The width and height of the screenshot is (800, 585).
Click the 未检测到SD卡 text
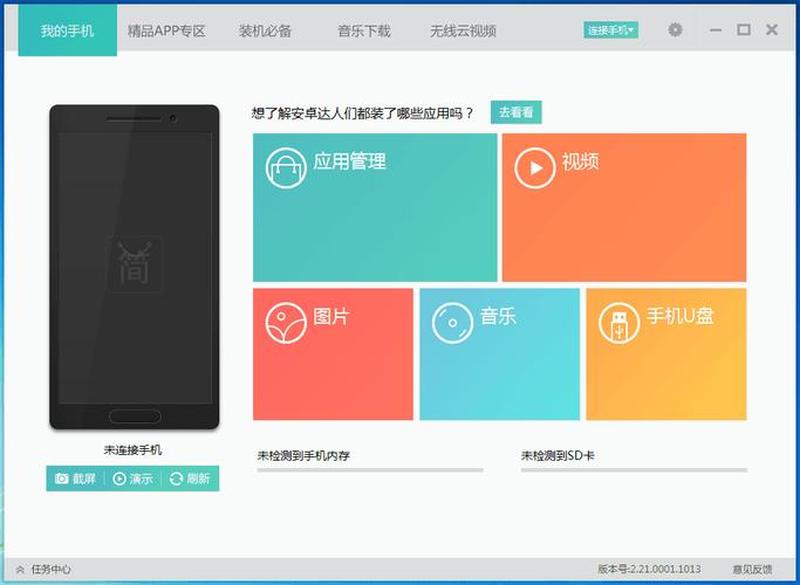[x=557, y=455]
